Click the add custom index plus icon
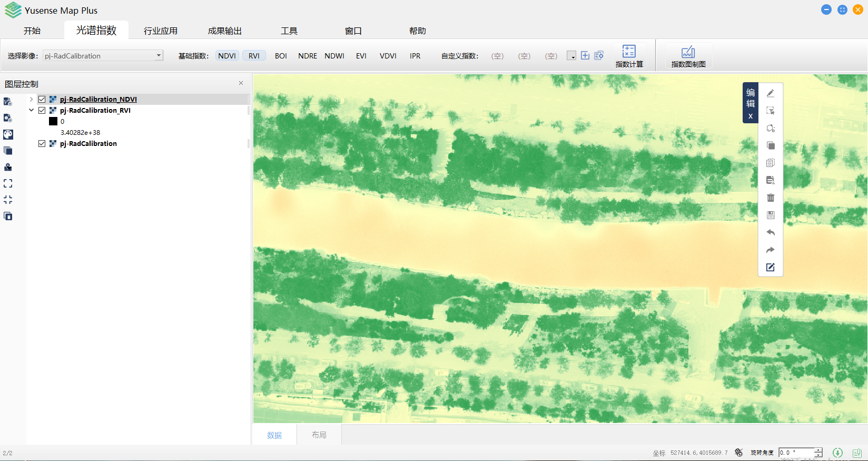 [585, 55]
